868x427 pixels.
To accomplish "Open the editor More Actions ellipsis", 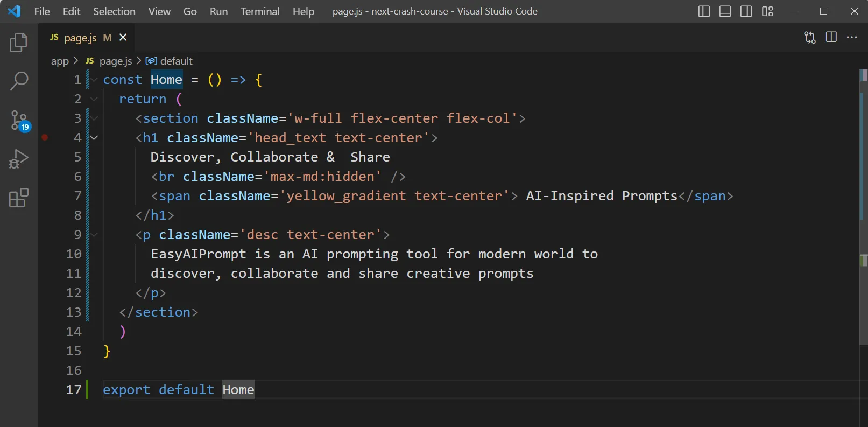I will 852,37.
